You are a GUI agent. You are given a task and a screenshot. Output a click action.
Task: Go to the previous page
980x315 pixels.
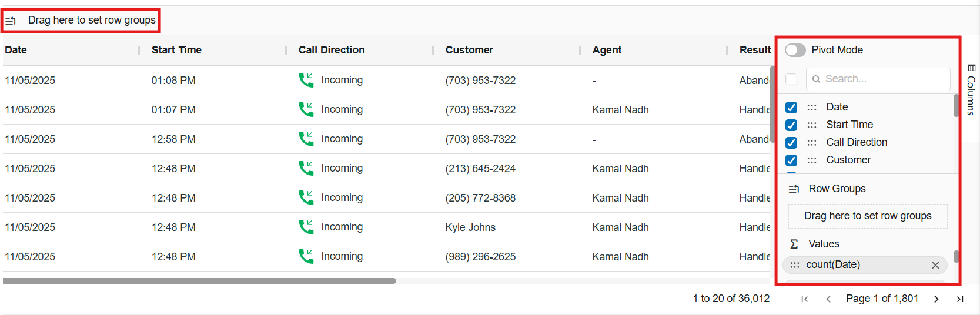click(828, 299)
